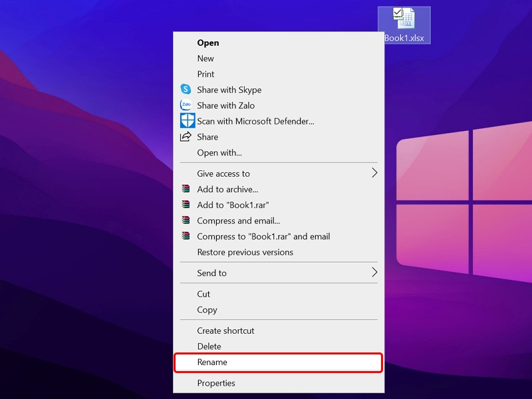This screenshot has width=532, height=399.
Task: Click the Share arrow icon
Action: point(186,137)
